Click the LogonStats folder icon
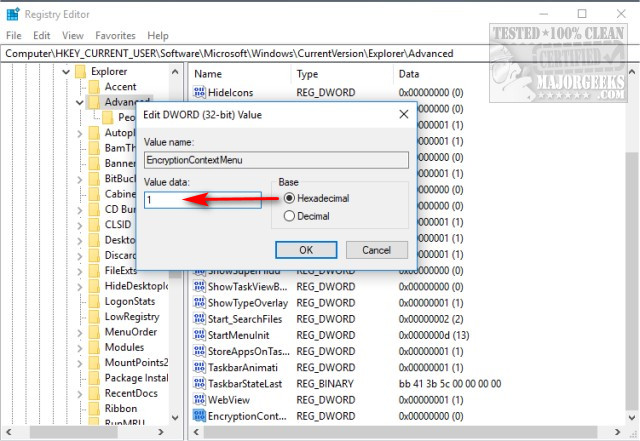The image size is (640, 441). coord(94,301)
